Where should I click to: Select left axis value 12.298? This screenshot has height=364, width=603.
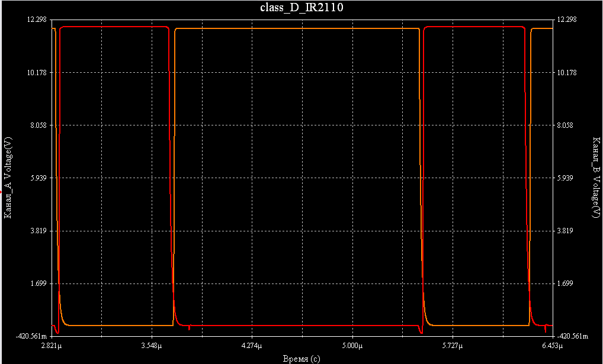pyautogui.click(x=37, y=20)
